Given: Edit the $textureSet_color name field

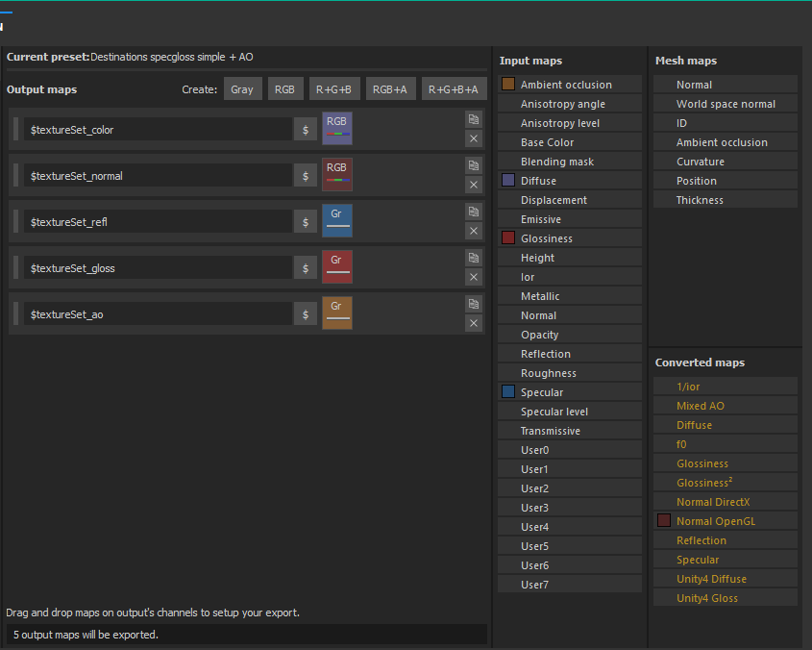Looking at the screenshot, I should click(158, 129).
